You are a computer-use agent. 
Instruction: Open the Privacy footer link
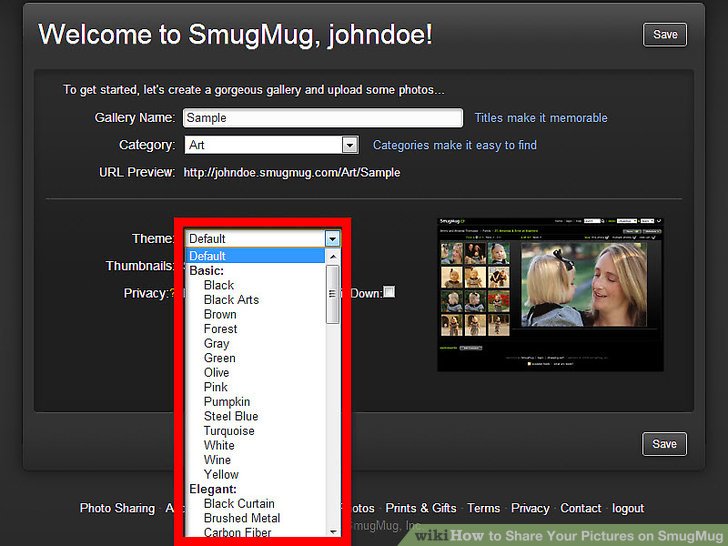(530, 508)
